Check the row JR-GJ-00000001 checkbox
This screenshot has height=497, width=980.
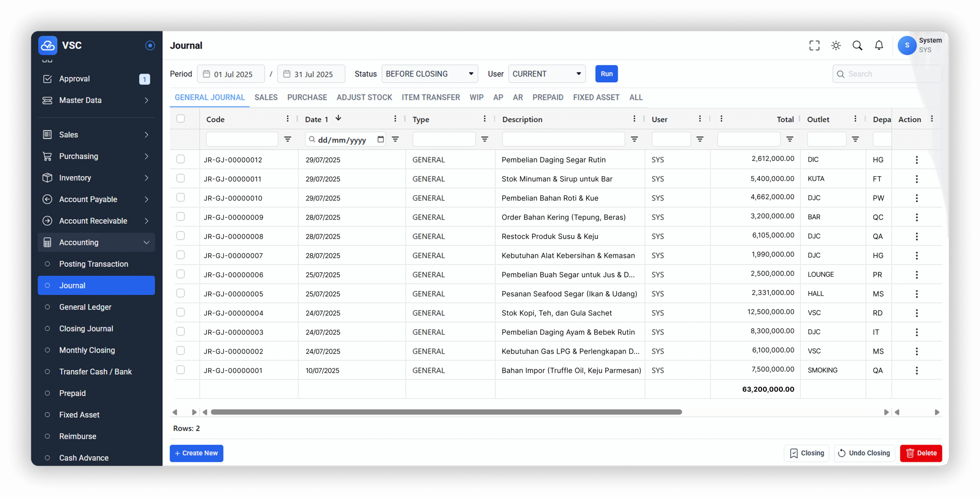[x=181, y=370]
